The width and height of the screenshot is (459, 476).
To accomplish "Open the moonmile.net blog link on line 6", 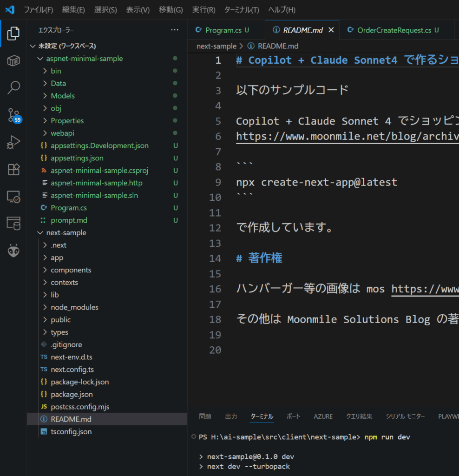I will pyautogui.click(x=347, y=136).
